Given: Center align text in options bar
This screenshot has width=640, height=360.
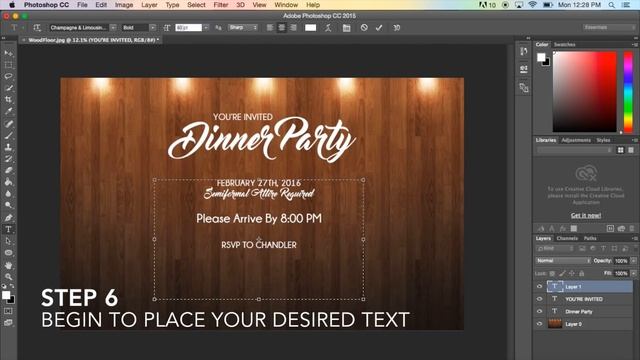Looking at the screenshot, I should 282,28.
